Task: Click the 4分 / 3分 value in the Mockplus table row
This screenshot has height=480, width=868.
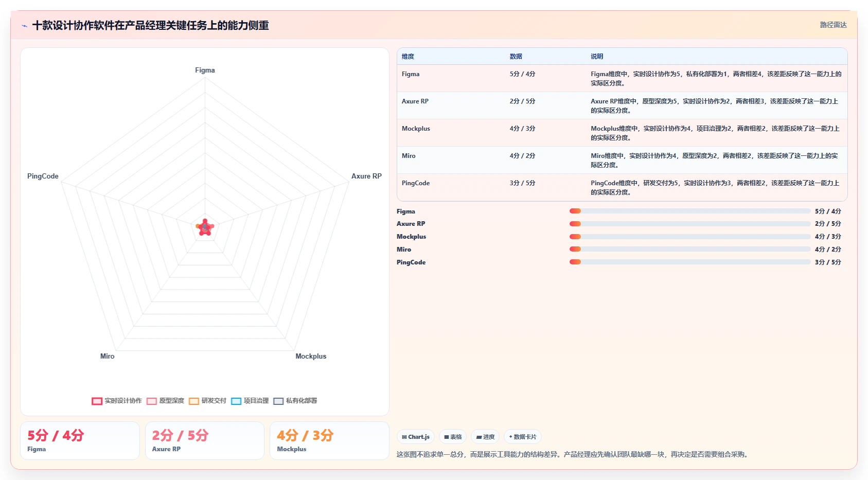Action: 522,129
